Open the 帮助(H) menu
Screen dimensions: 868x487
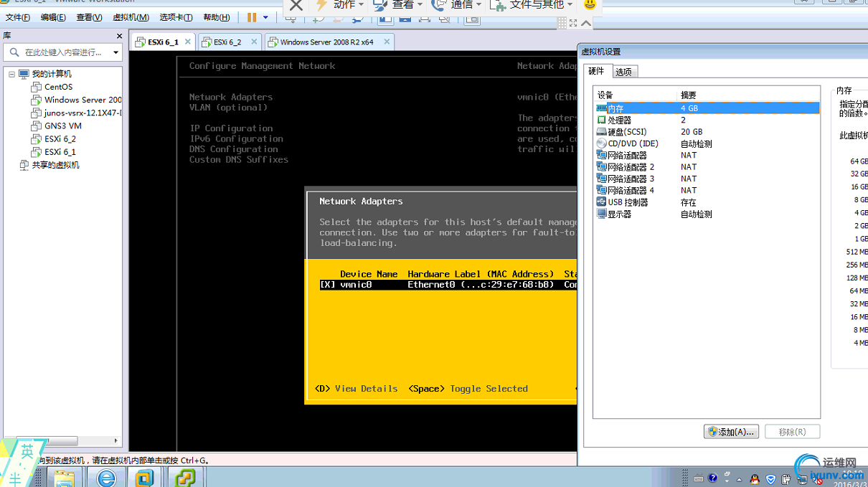217,17
